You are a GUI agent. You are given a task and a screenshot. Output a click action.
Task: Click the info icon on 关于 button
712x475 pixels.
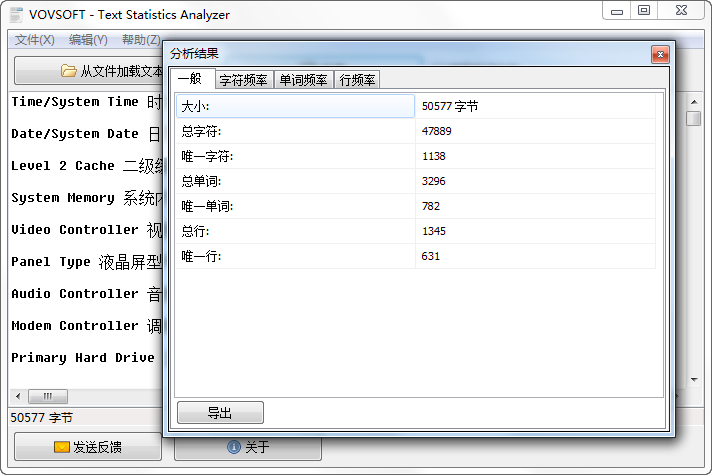point(234,447)
